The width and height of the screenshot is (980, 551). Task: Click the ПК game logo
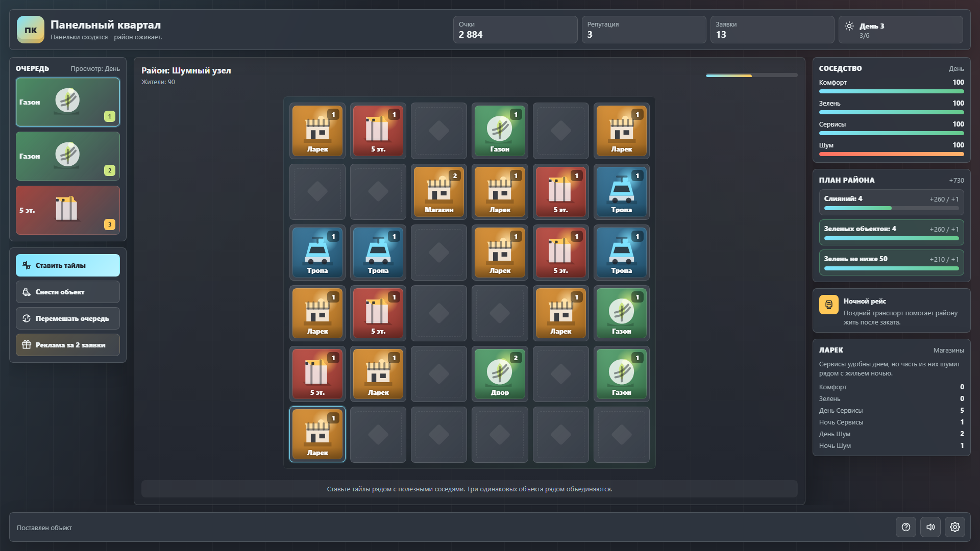31,30
